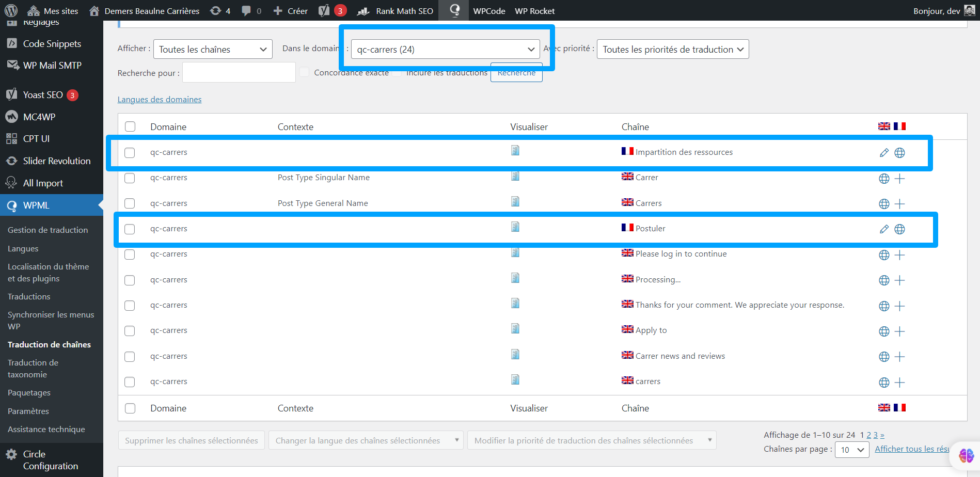Open the qc-carrers (24) domain dropdown
The image size is (980, 477).
click(x=446, y=50)
